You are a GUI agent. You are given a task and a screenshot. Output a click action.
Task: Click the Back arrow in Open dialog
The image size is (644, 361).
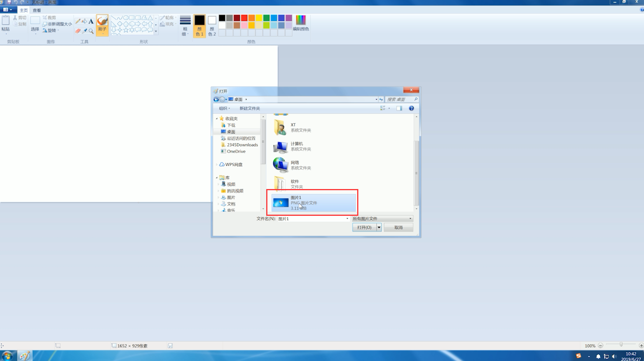[216, 99]
